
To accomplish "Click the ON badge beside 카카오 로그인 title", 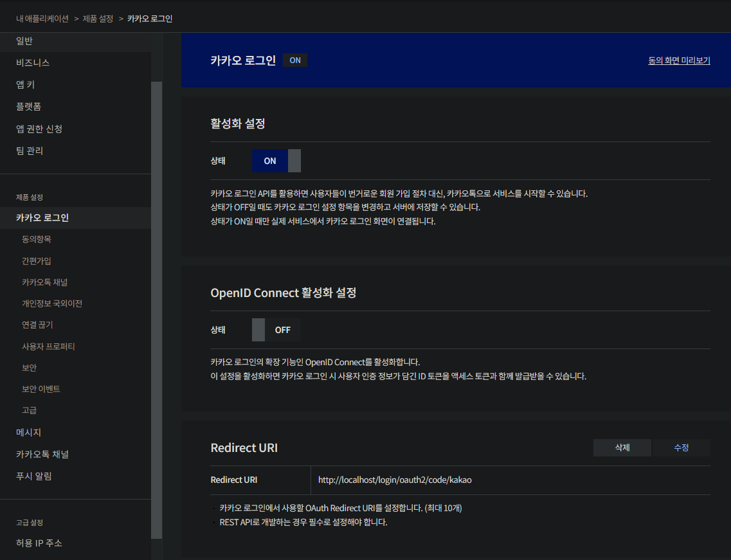I will coord(295,60).
